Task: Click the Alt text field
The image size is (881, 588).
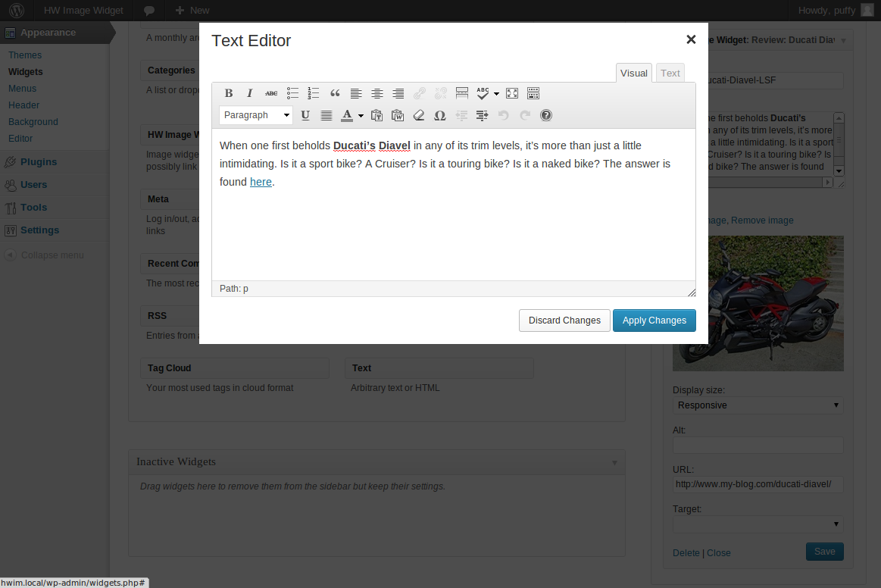Action: (x=758, y=446)
